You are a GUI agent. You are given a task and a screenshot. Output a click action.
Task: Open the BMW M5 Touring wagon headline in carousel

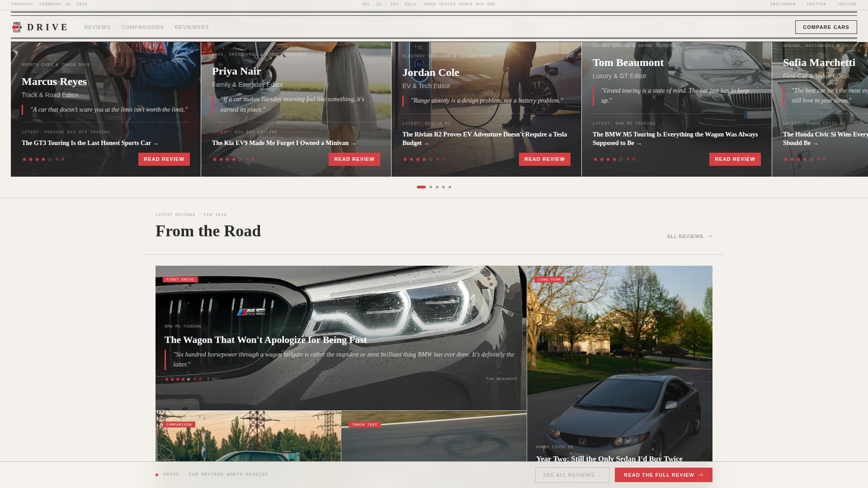click(675, 139)
